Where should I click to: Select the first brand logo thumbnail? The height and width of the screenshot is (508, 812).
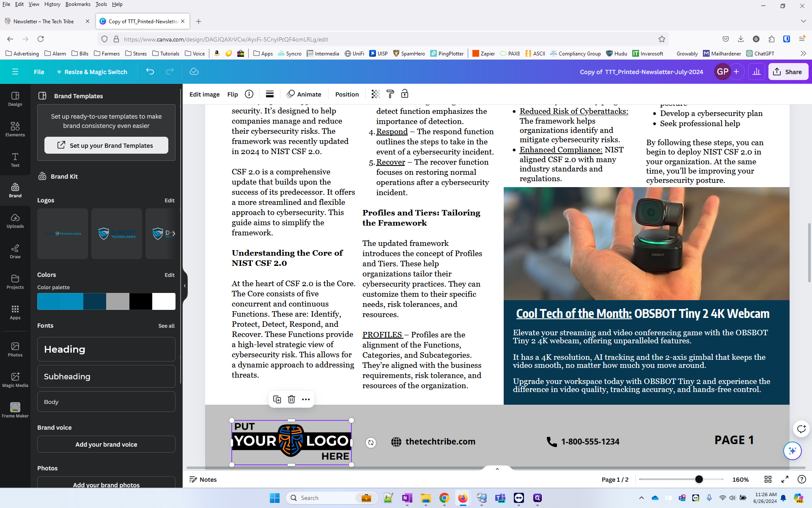(x=63, y=233)
